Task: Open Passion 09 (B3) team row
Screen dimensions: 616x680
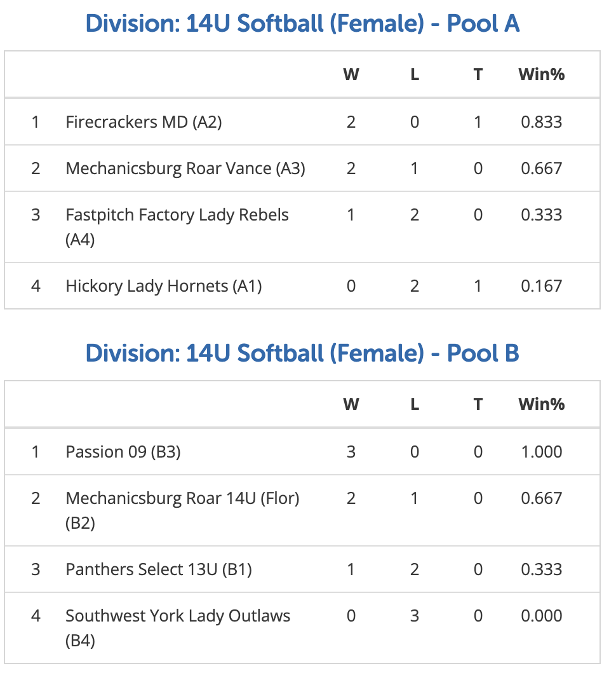Action: (302, 452)
